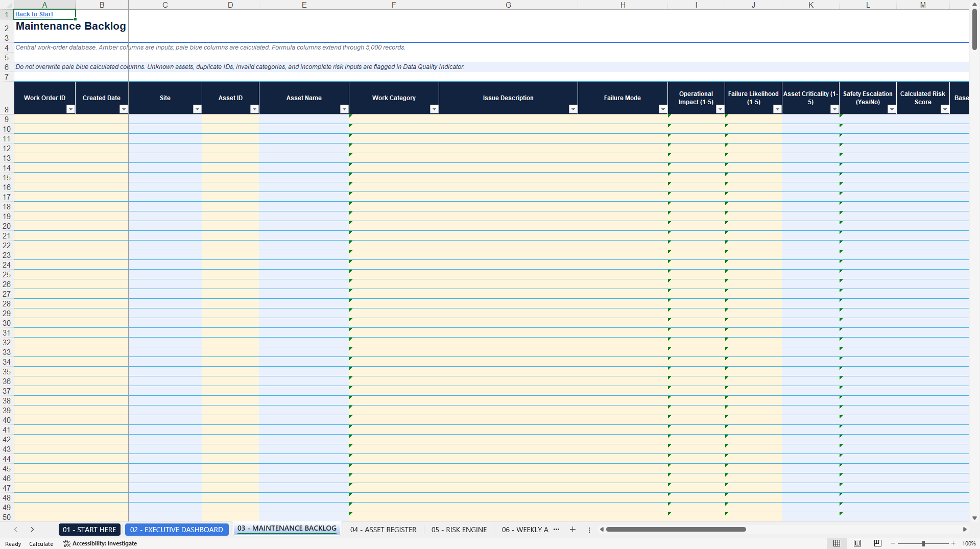Zoom out with the minus icon
Image resolution: width=980 pixels, height=549 pixels.
click(x=893, y=543)
